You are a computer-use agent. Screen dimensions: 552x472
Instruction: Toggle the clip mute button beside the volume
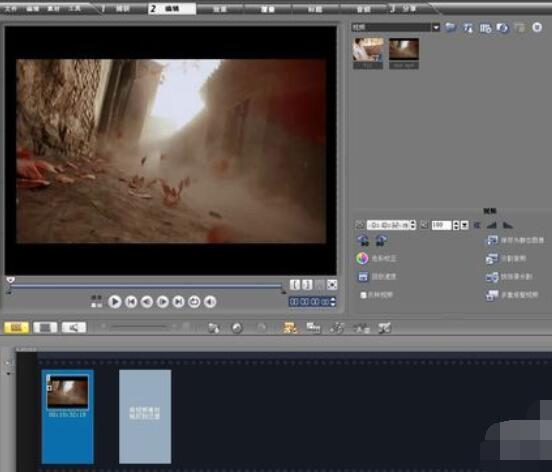coord(424,225)
